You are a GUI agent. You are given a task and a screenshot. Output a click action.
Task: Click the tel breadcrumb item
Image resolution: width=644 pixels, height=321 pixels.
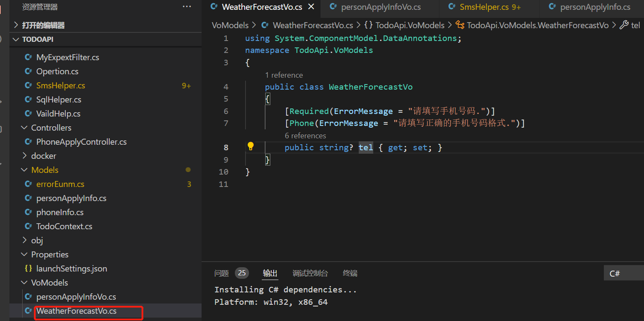[635, 25]
